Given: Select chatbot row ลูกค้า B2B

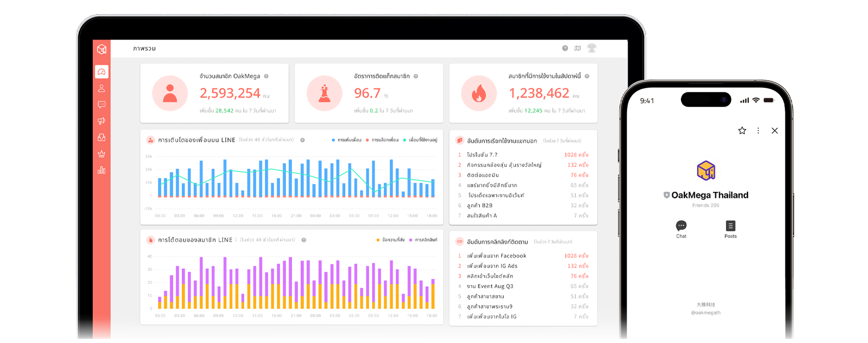Looking at the screenshot, I should (x=523, y=206).
